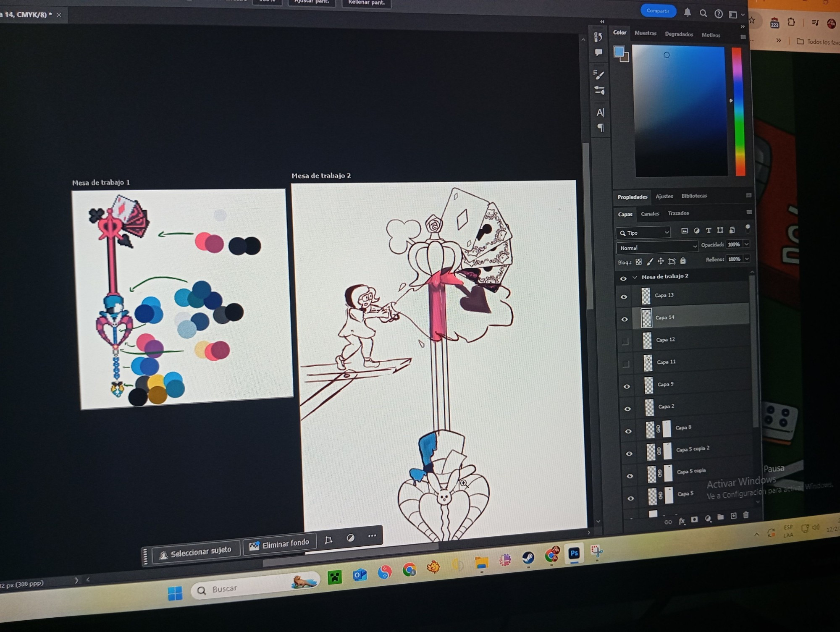Image resolution: width=840 pixels, height=632 pixels.
Task: Click the Compartir button
Action: coord(658,11)
